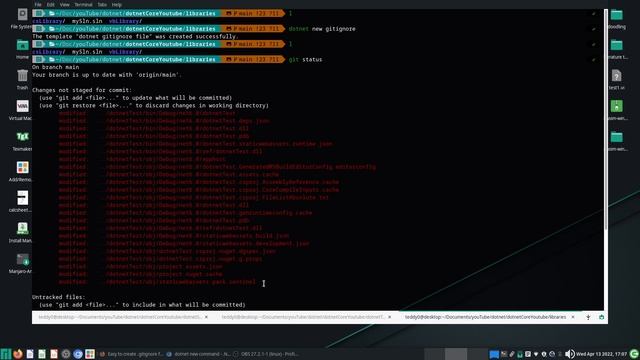The height and width of the screenshot is (360, 640).
Task: Switch to the first terminal tab
Action: pos(120,317)
